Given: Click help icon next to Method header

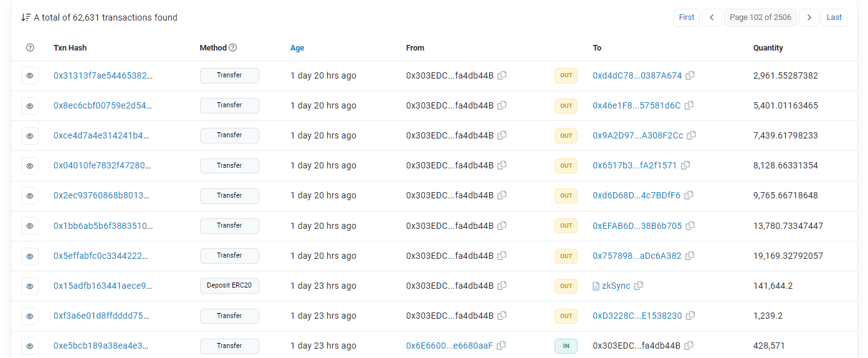Looking at the screenshot, I should [x=233, y=48].
